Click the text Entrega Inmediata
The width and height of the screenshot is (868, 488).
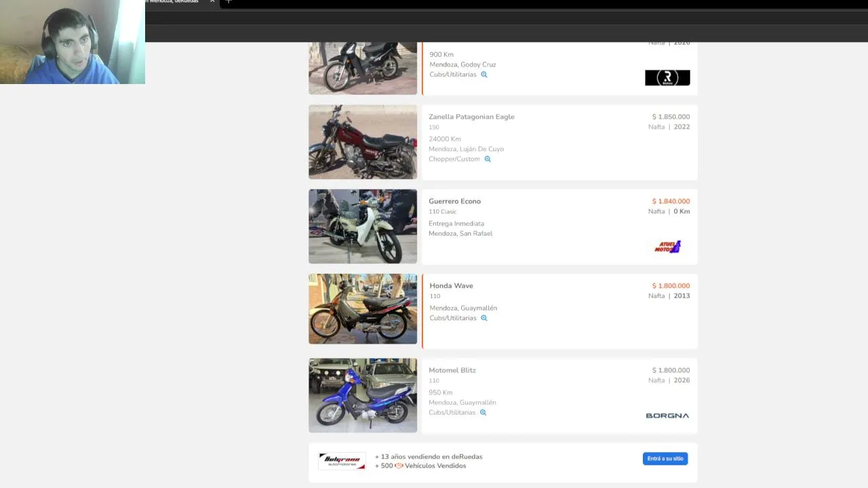[456, 224]
